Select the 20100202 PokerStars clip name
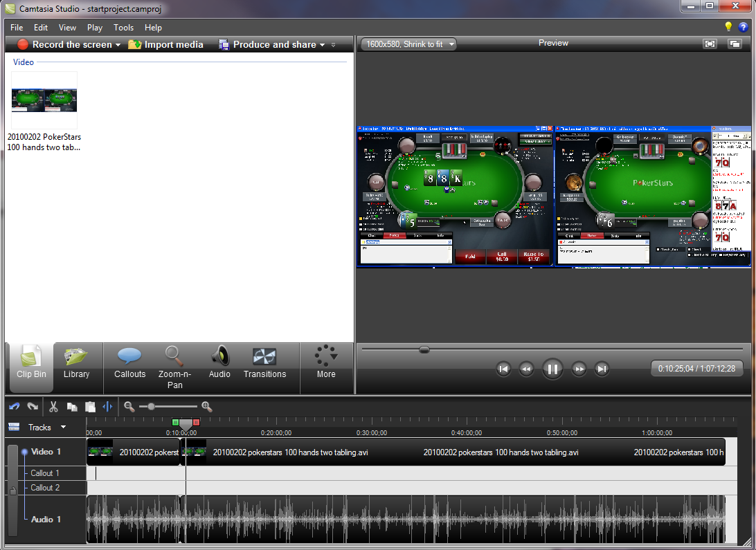This screenshot has height=550, width=756. [44, 142]
